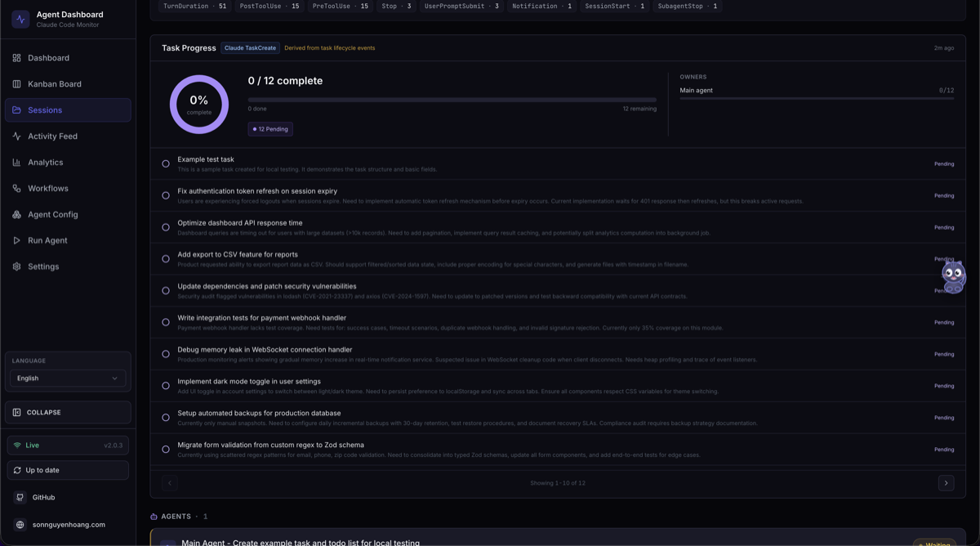Screen dimensions: 980x546
Task: Click the Main agent owner progress bar
Action: tap(817, 98)
